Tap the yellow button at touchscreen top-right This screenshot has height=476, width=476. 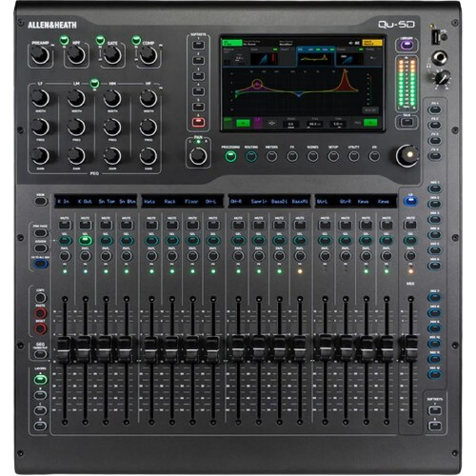tap(372, 43)
